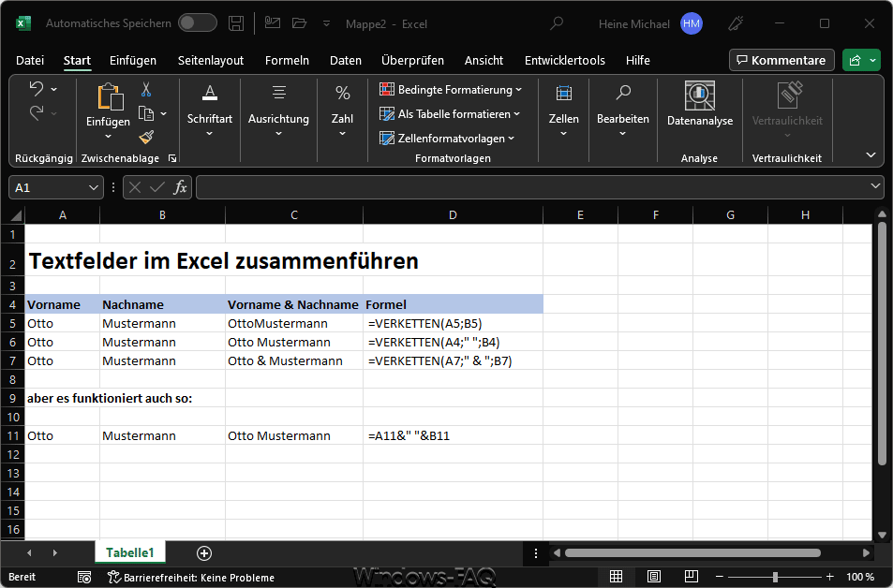Expand the formula bar with chevron
The image size is (893, 588).
pos(875,186)
